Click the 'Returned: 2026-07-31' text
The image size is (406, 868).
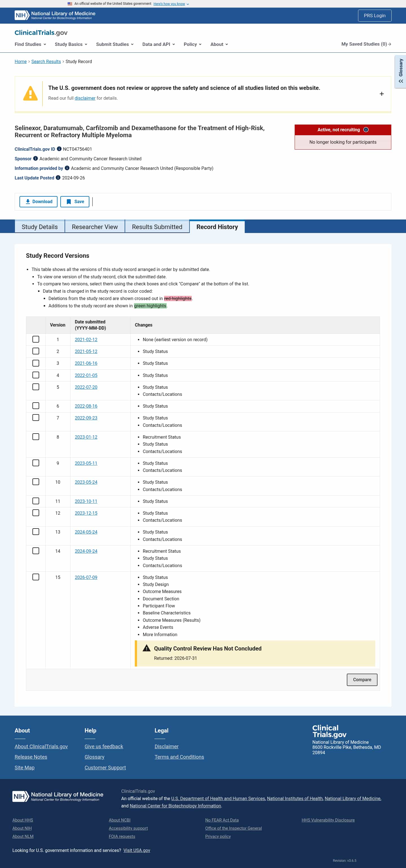(175, 658)
